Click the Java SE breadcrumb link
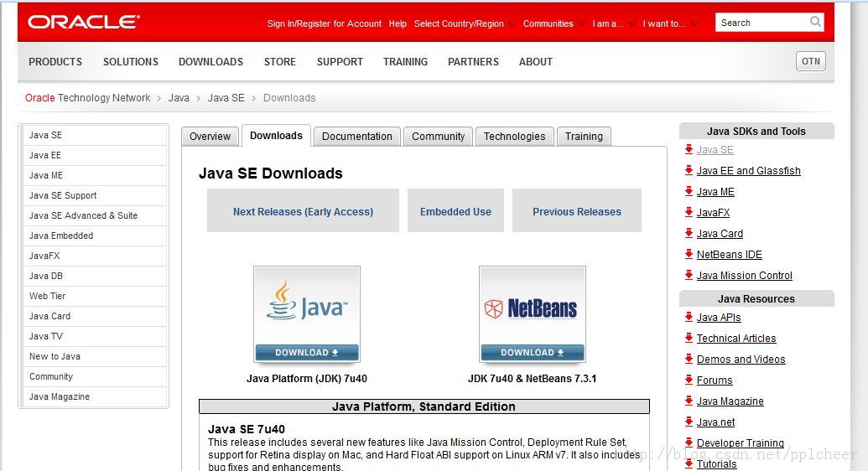 [226, 98]
